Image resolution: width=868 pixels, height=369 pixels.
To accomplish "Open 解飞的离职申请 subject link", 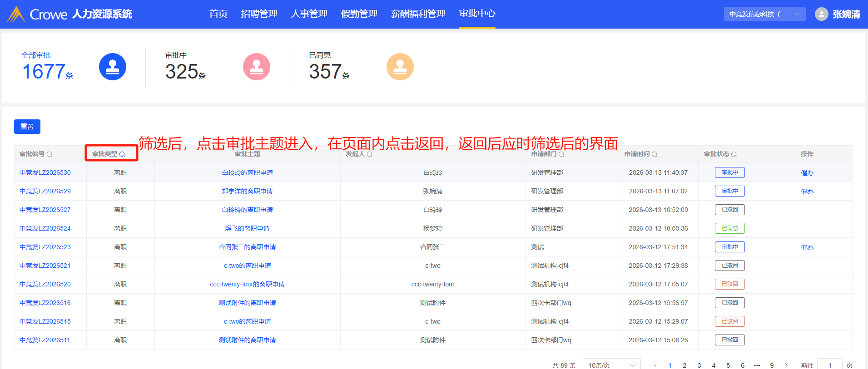I will tap(248, 228).
